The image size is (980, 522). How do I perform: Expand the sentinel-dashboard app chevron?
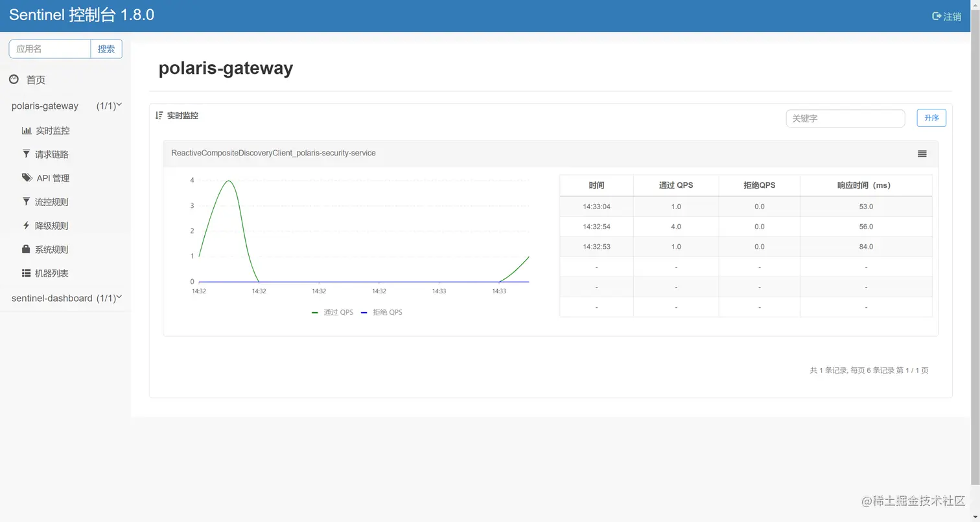coord(119,297)
